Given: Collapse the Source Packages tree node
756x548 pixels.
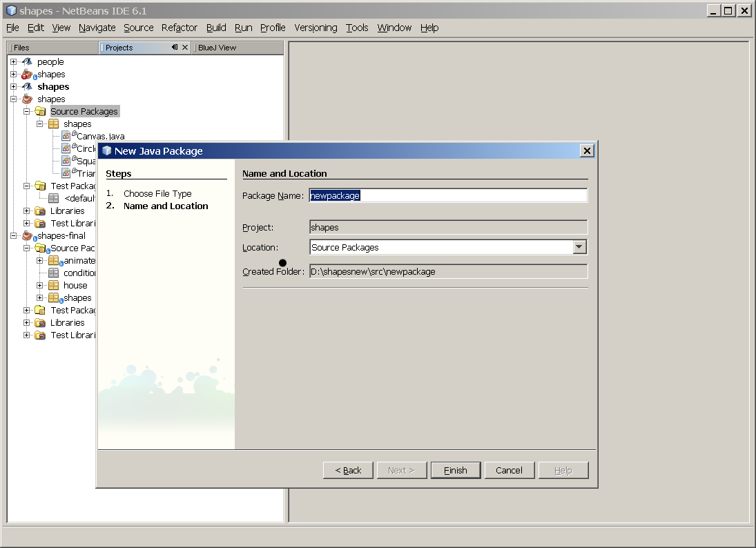Looking at the screenshot, I should (x=27, y=111).
